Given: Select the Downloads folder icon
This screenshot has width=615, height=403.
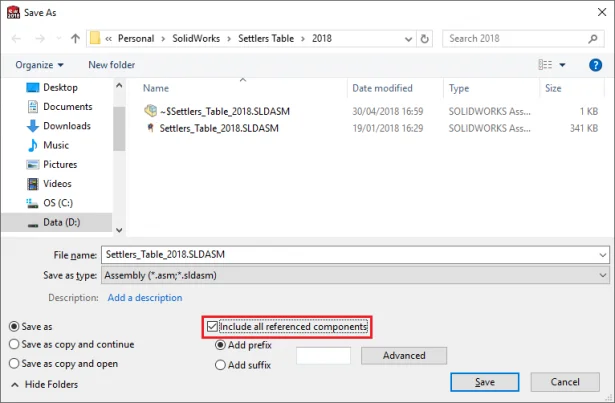Looking at the screenshot, I should point(31,126).
